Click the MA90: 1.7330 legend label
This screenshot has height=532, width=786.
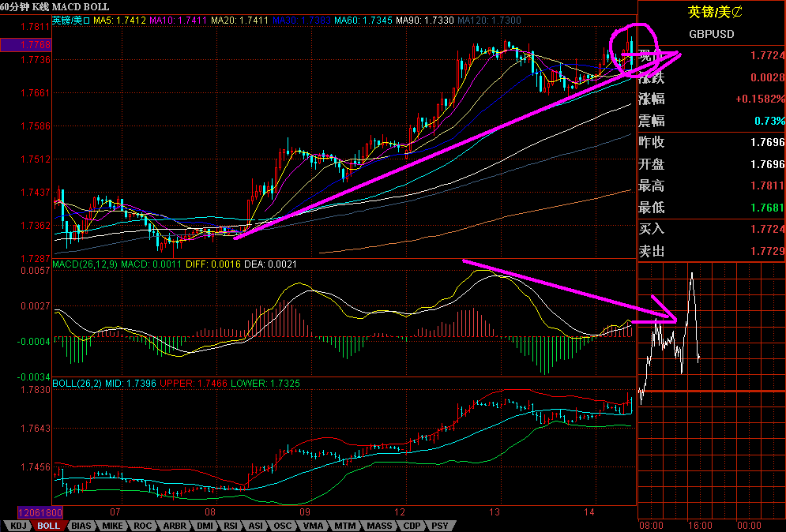(x=425, y=21)
